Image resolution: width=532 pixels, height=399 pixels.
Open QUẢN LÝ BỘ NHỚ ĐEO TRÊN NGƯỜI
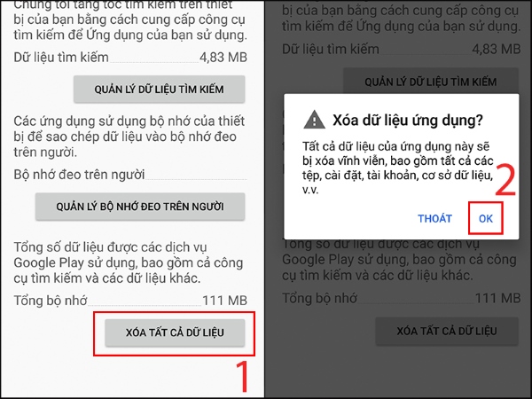[x=140, y=207]
